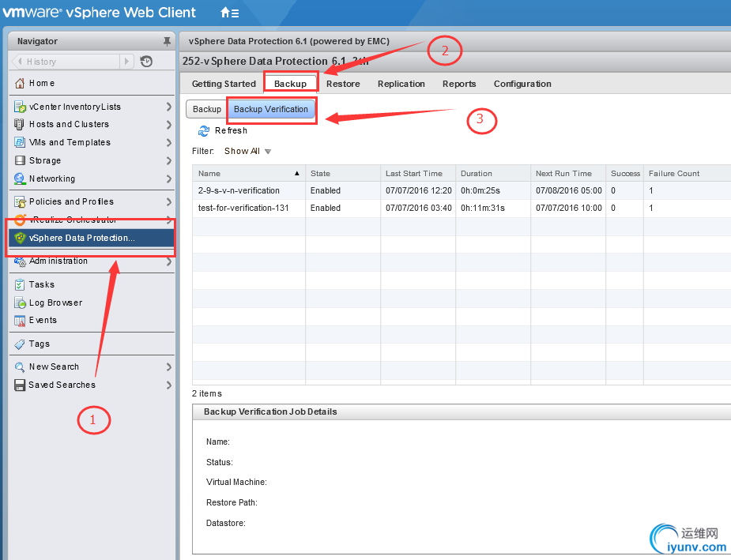Expand Administration chevron
Image resolution: width=731 pixels, height=560 pixels.
pos(169,261)
